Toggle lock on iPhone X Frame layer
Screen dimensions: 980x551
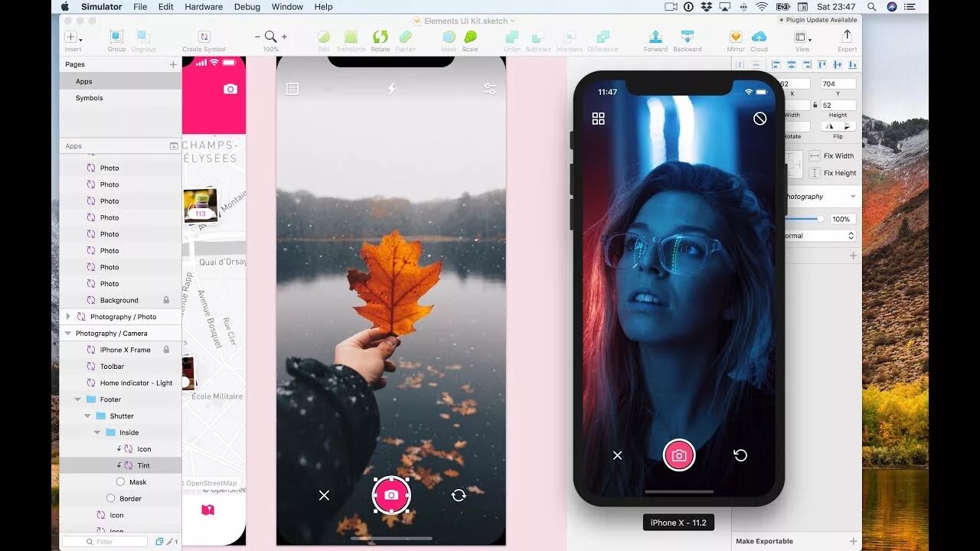coord(166,350)
